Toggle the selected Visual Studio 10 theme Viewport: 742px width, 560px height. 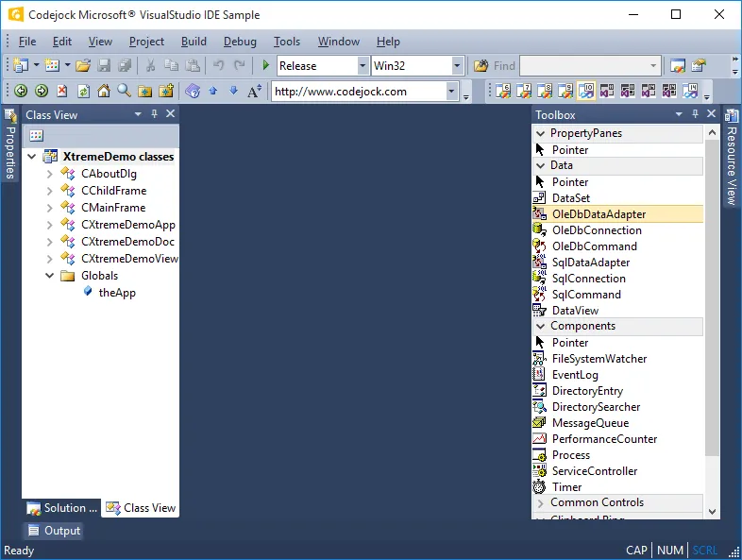[586, 91]
